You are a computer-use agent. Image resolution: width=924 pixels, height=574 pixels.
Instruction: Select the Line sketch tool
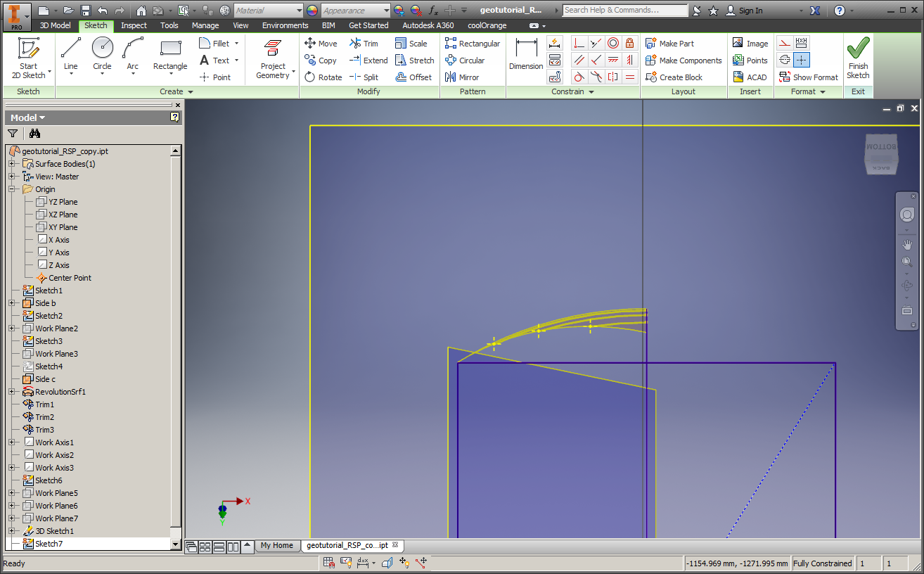(x=71, y=56)
